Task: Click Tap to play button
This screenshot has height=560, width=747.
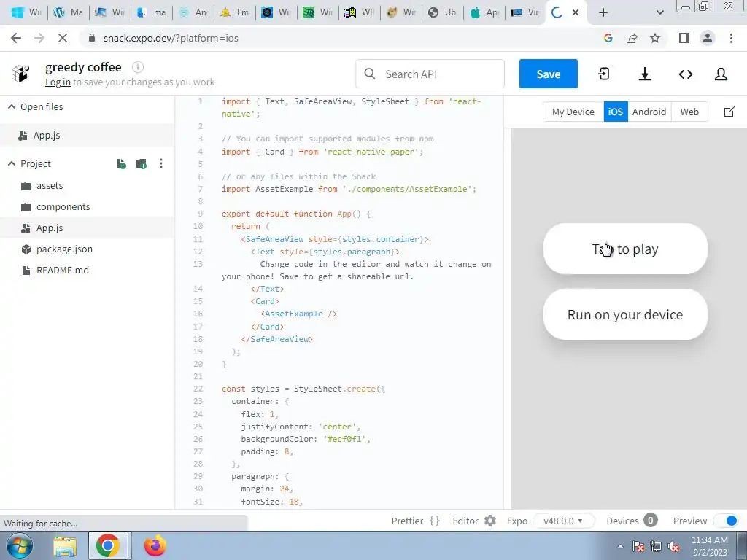Action: [625, 249]
